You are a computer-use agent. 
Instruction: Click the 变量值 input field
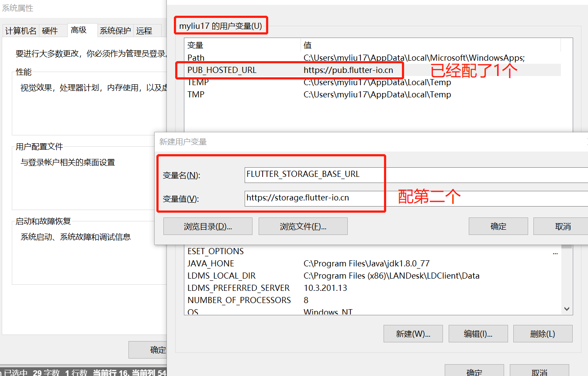point(416,198)
